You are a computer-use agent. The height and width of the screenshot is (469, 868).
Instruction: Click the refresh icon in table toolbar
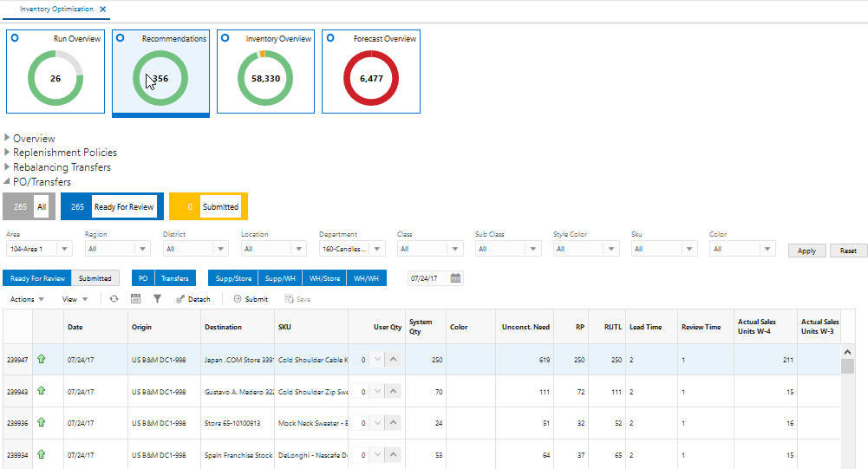pyautogui.click(x=114, y=299)
